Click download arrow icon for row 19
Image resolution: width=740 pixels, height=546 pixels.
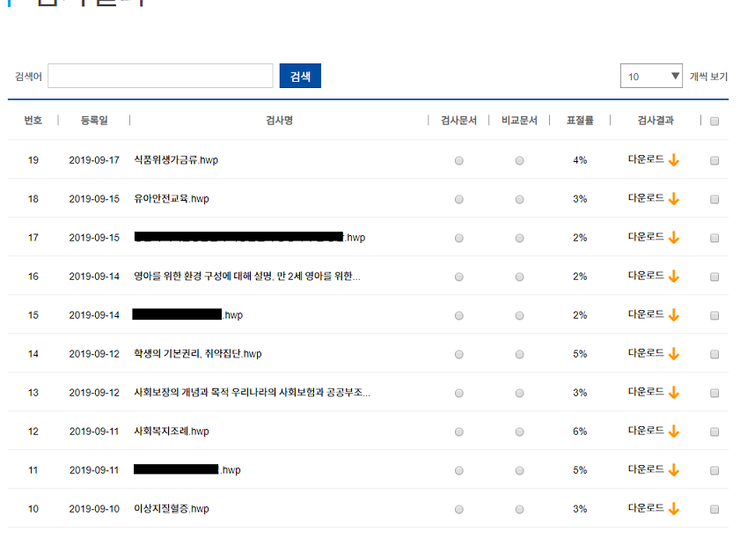coord(674,160)
